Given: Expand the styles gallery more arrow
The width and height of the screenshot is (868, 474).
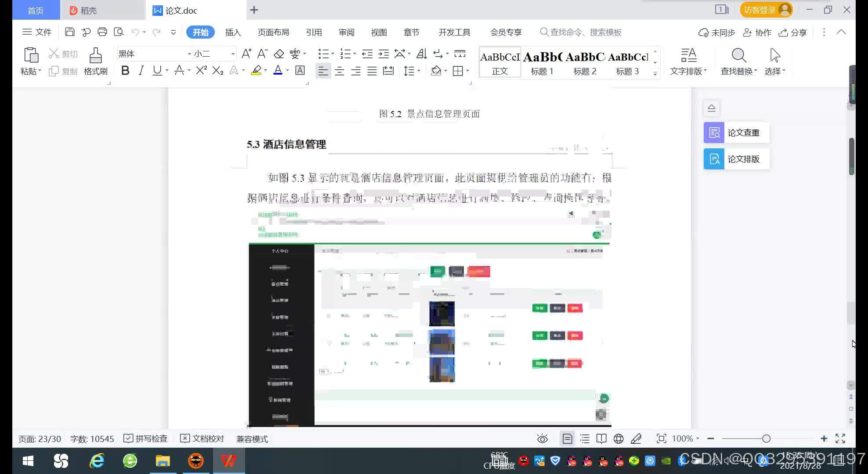Looking at the screenshot, I should click(x=655, y=73).
